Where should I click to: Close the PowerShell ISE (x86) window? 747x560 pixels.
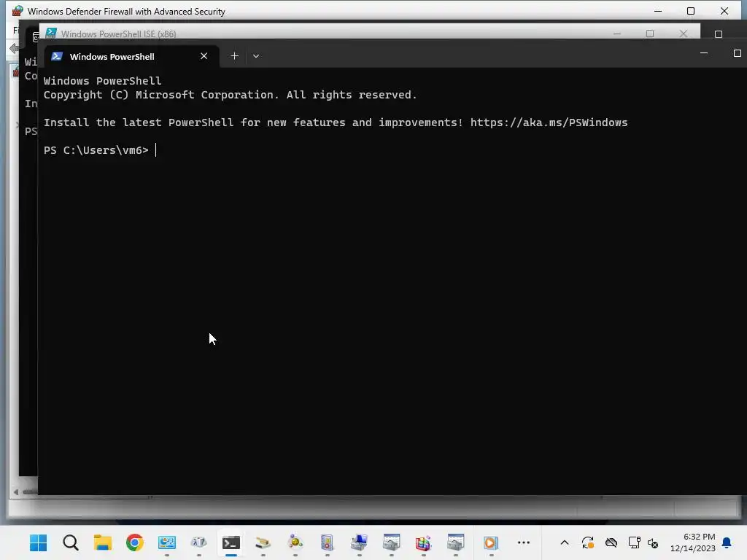pyautogui.click(x=684, y=34)
